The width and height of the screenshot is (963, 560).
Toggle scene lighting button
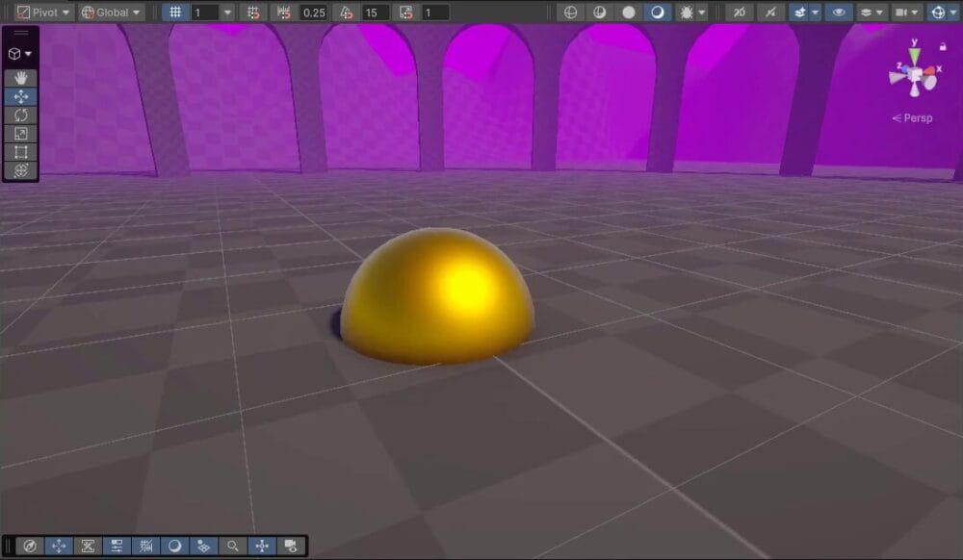770,13
